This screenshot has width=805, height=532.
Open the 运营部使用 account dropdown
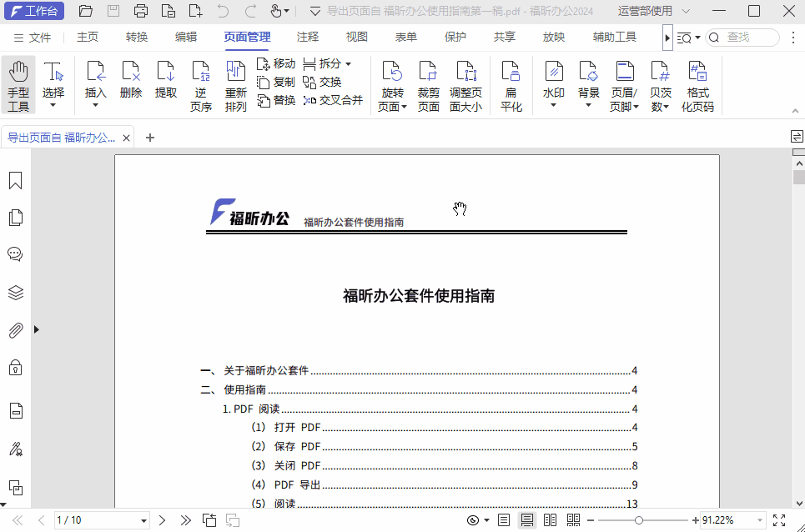[652, 11]
